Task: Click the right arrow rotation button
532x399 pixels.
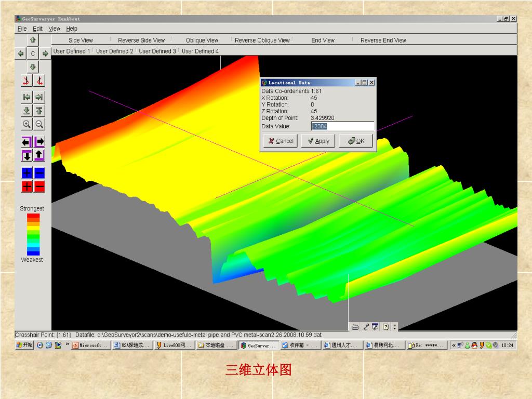Action: click(x=45, y=54)
